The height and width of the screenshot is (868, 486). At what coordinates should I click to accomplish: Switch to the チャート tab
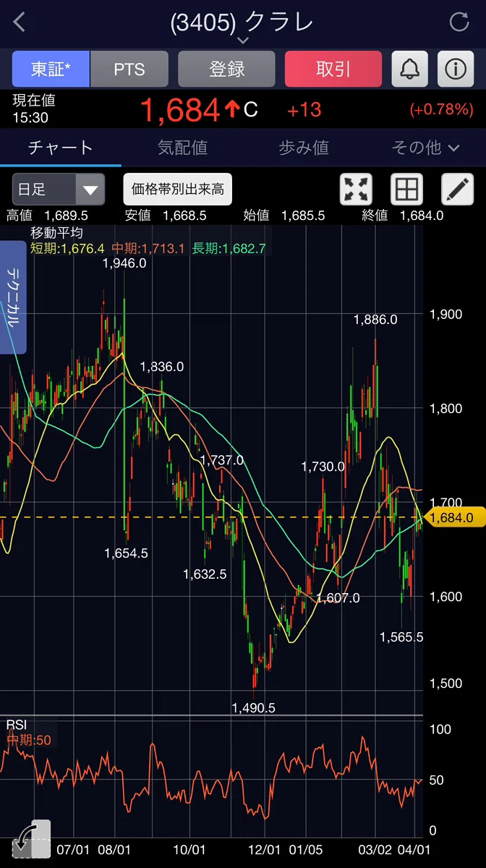coord(61,148)
